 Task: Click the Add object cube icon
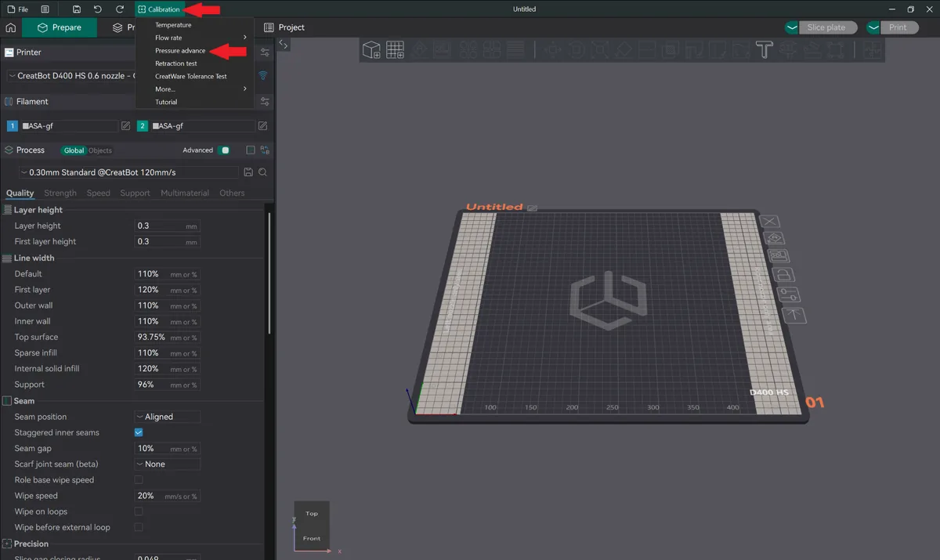[x=371, y=51]
